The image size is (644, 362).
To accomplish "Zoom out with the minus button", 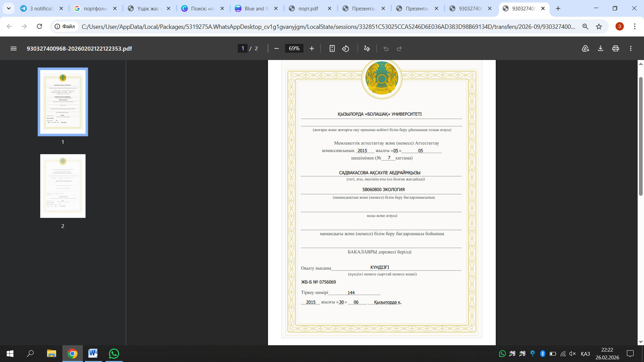I will point(276,49).
